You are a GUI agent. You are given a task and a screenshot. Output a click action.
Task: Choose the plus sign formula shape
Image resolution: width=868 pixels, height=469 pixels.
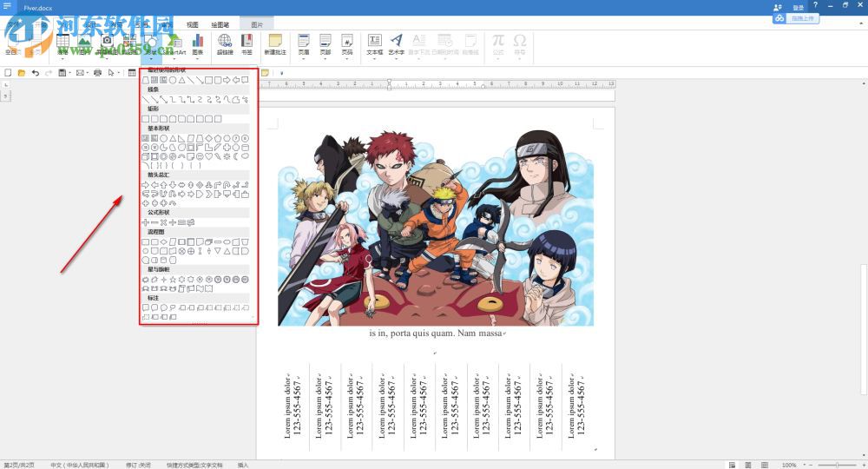click(145, 222)
